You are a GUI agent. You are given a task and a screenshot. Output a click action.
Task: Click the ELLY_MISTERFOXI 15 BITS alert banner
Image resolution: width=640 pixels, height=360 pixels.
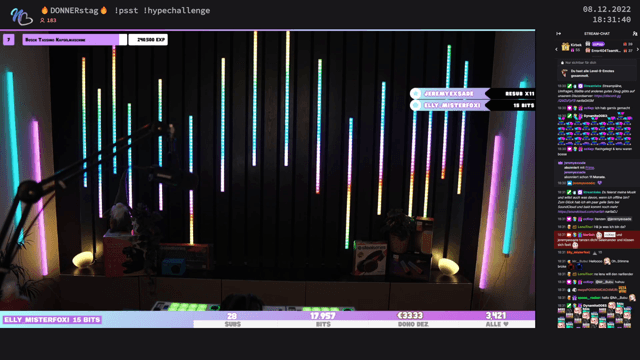coord(52,320)
